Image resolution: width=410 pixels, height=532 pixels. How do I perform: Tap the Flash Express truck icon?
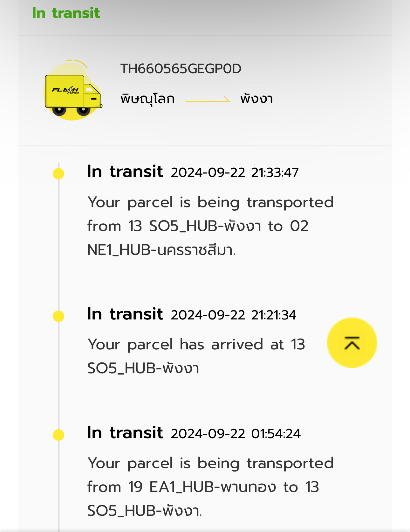[73, 90]
